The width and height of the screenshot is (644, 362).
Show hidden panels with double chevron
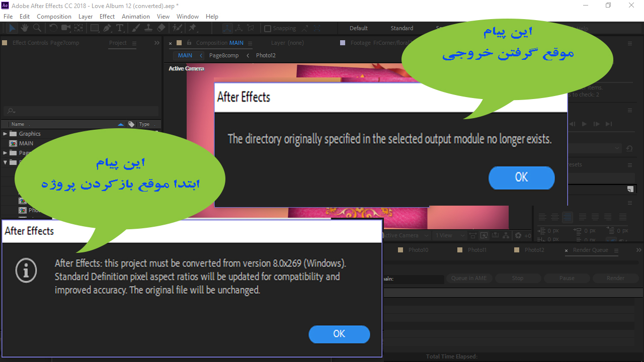point(156,43)
